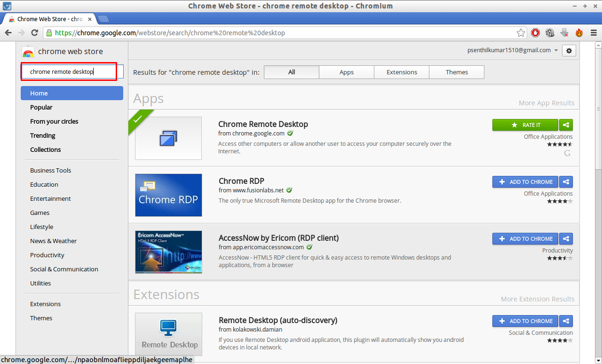Browse the Business Tools category
Screen dimensions: 602x364
(x=51, y=170)
